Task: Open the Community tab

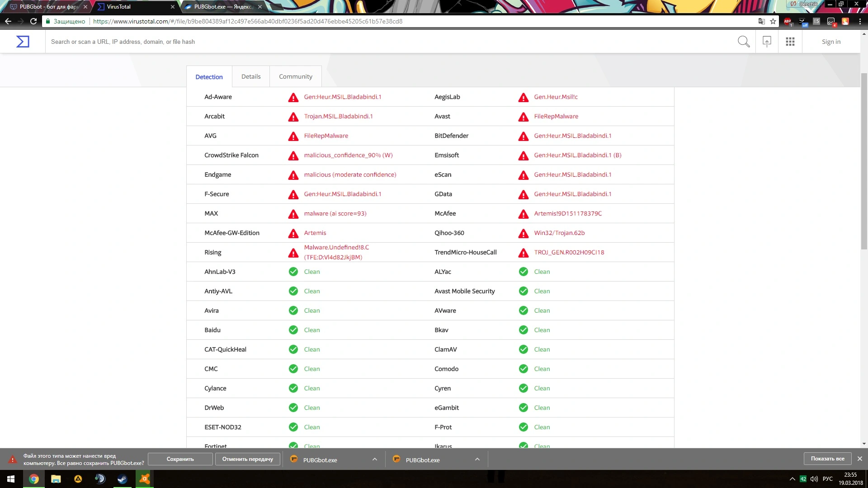Action: coord(296,76)
